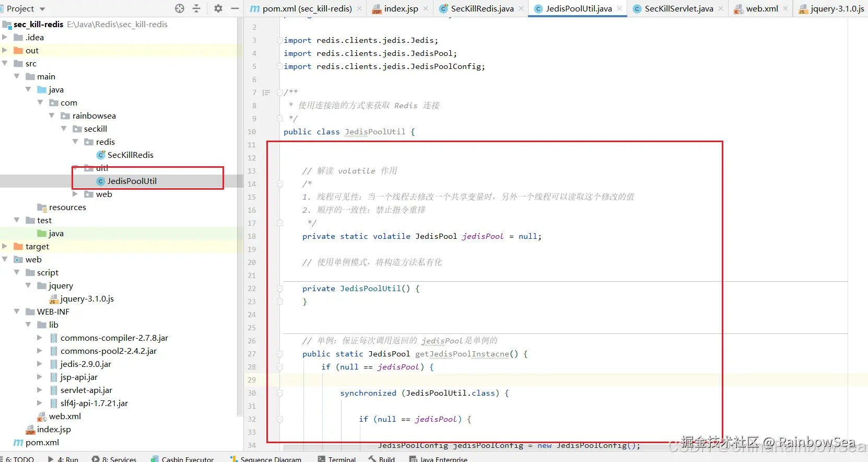Hide the Project tool window

pos(235,8)
